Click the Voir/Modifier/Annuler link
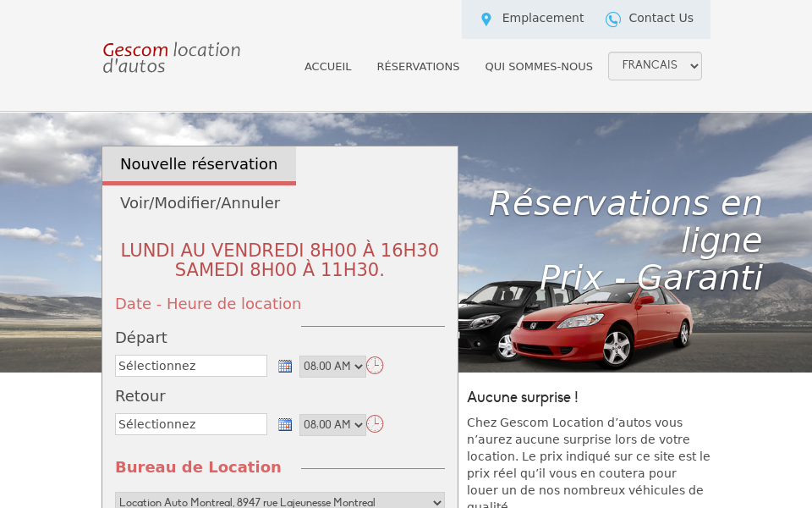The width and height of the screenshot is (812, 508). click(x=200, y=202)
